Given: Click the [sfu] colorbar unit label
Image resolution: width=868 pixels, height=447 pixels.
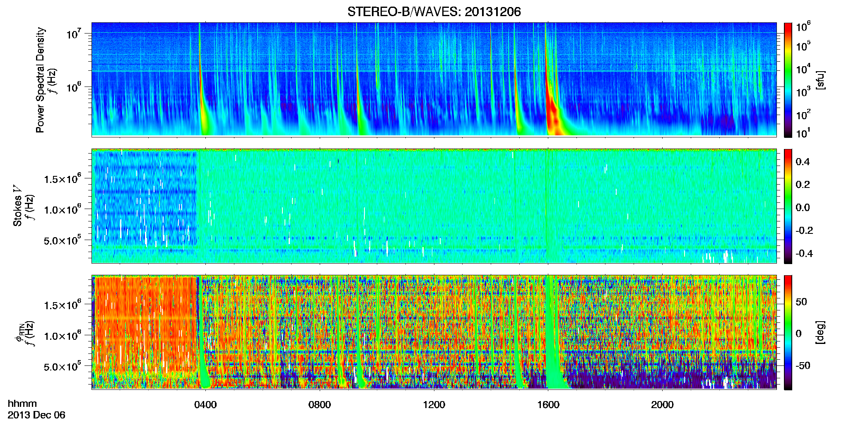Looking at the screenshot, I should click(820, 80).
